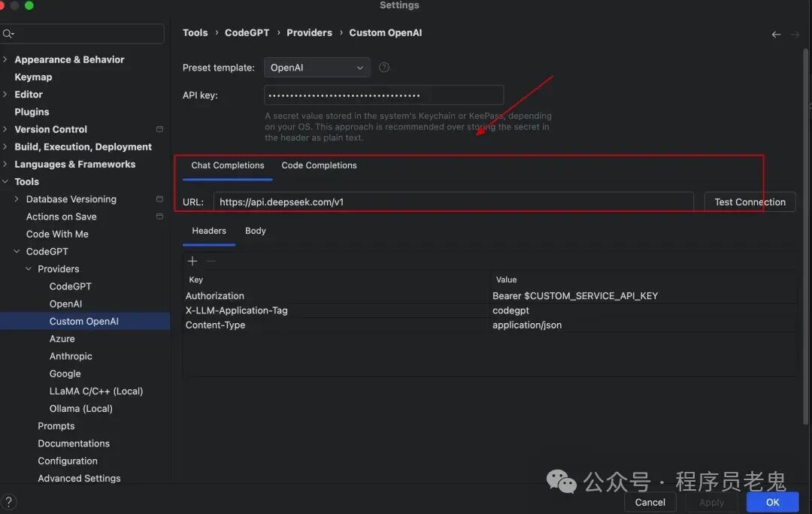Image resolution: width=812 pixels, height=514 pixels.
Task: Expand Build, Execution, Deployment section
Action: [5, 147]
